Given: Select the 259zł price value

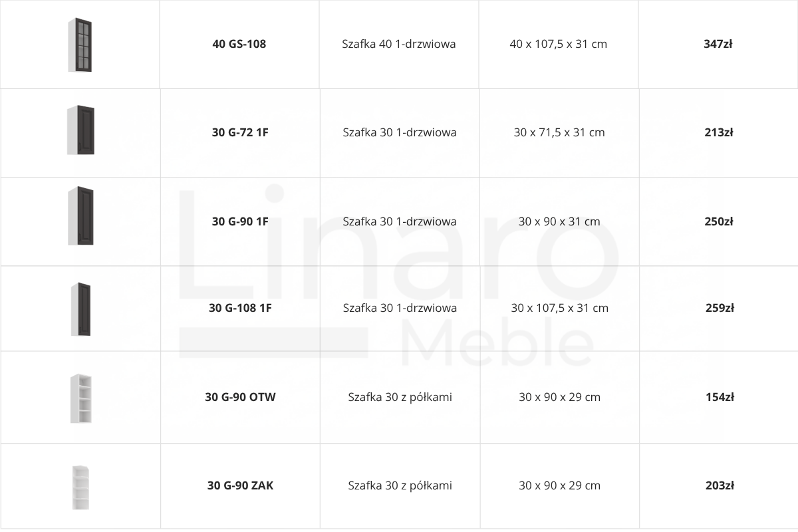Looking at the screenshot, I should [x=720, y=308].
